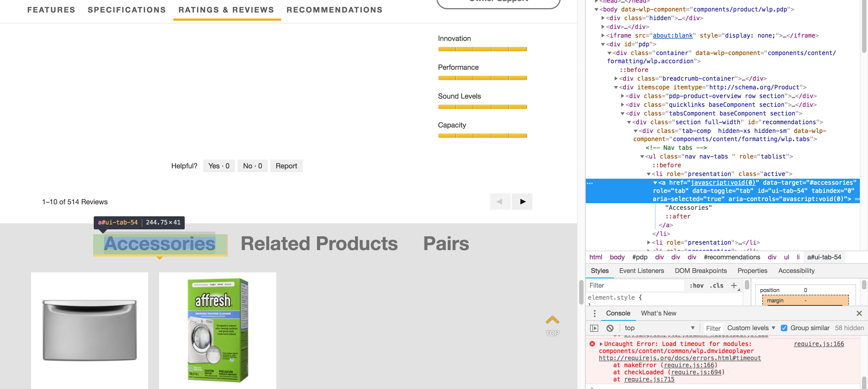Expand the breadcrumb-container div node

tap(616, 78)
